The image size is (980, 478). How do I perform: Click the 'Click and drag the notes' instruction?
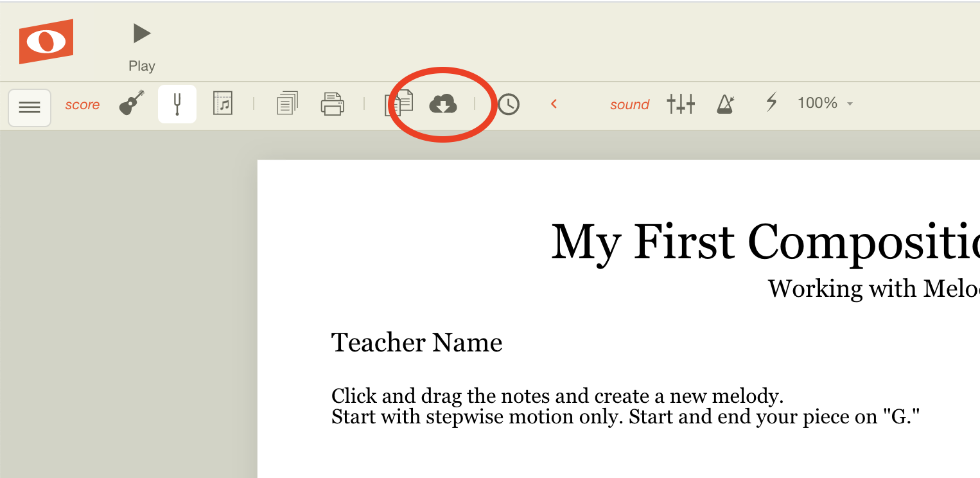[x=557, y=396]
